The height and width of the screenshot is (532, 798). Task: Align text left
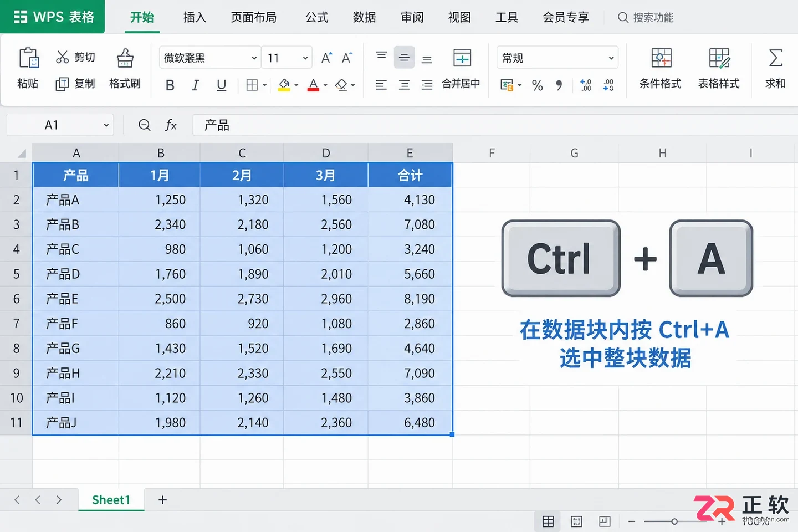pos(381,85)
